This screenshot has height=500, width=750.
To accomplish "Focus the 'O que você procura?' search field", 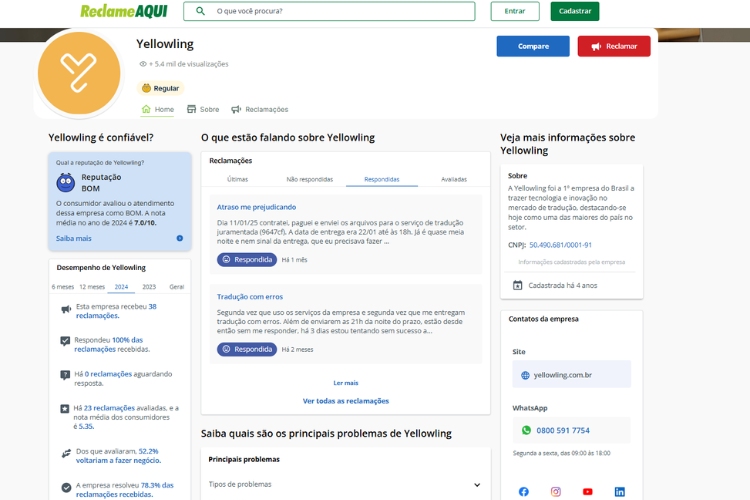I will 329,11.
